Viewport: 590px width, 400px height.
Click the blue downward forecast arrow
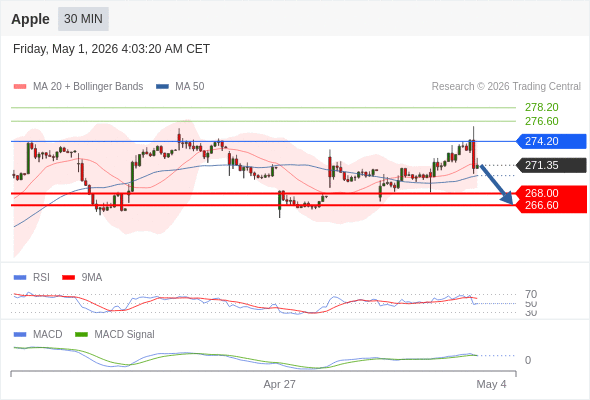(x=497, y=184)
